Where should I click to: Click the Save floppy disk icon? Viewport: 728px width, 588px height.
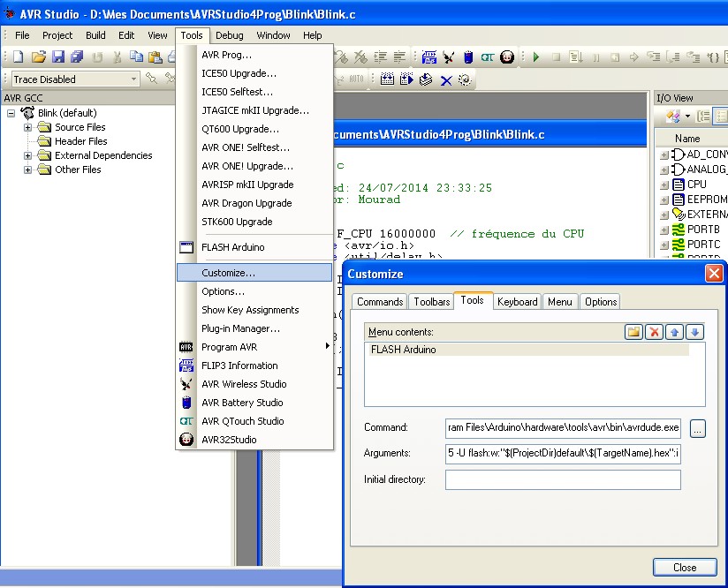[58, 57]
